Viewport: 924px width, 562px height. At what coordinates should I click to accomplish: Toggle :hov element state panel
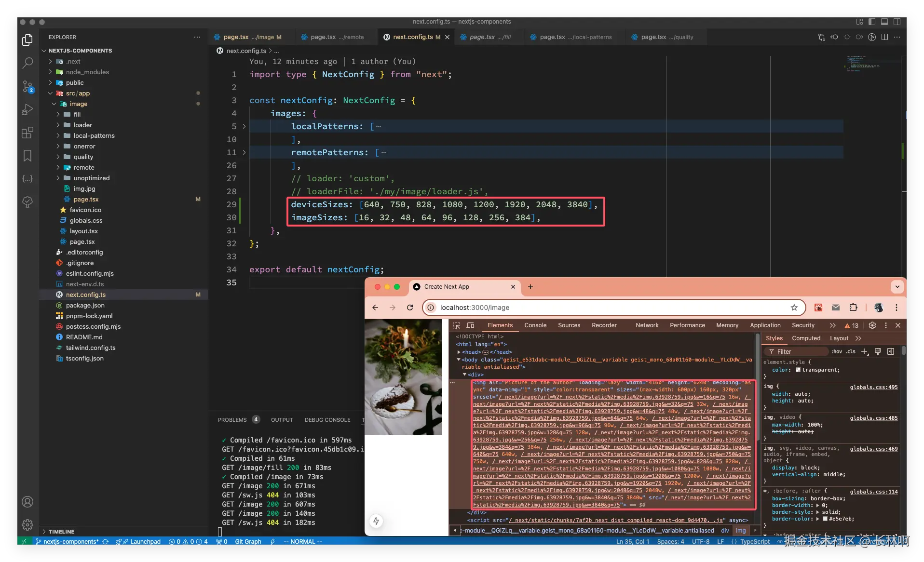click(837, 351)
